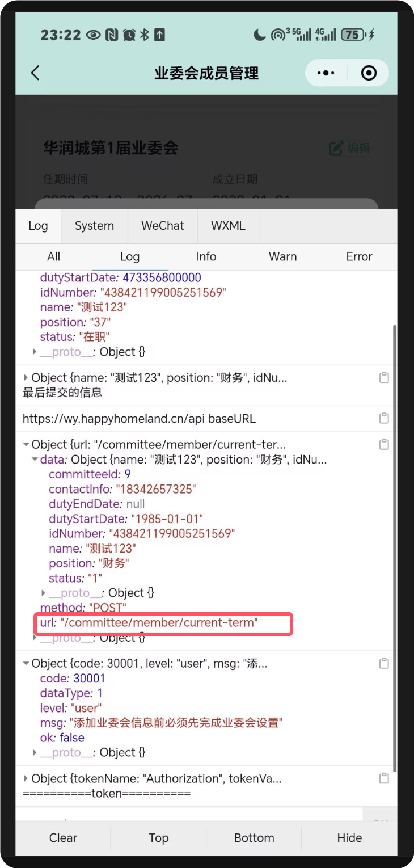
Task: Expand the 最后提交的信息 object entry
Action: coord(26,378)
